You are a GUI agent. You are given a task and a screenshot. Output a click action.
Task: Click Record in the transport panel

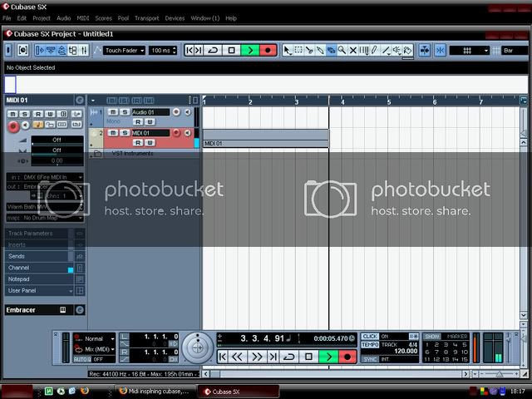click(x=347, y=357)
